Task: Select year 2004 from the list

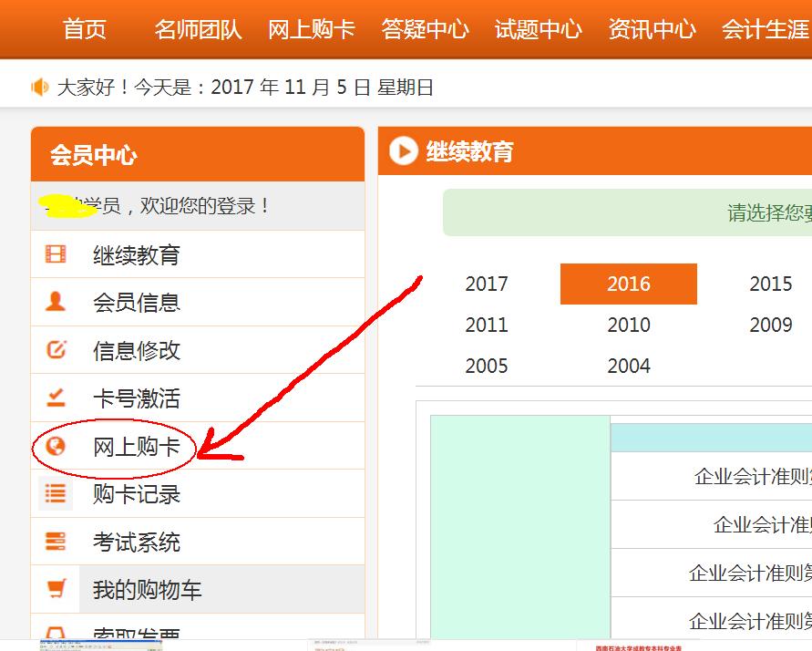Action: pos(628,366)
